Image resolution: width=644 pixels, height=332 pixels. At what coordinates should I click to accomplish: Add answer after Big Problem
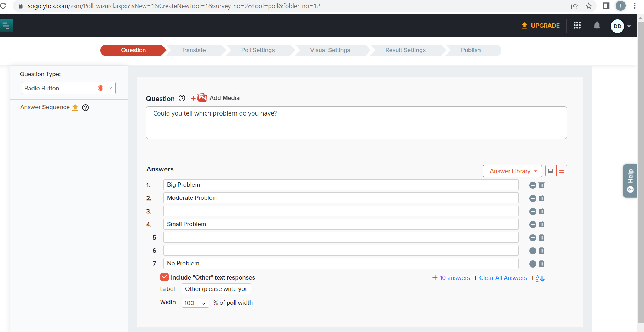533,185
